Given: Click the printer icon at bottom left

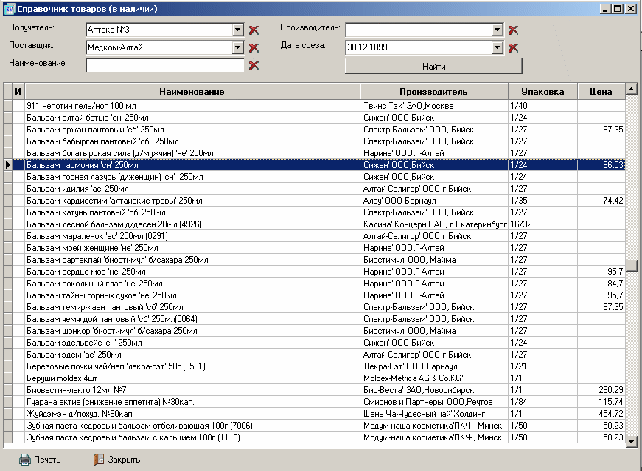Looking at the screenshot, I should [x=25, y=460].
